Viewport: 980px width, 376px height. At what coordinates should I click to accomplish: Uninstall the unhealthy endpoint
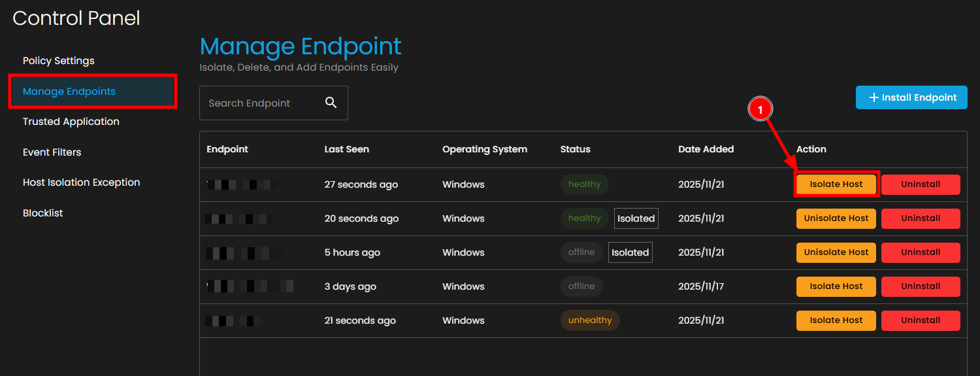click(921, 320)
